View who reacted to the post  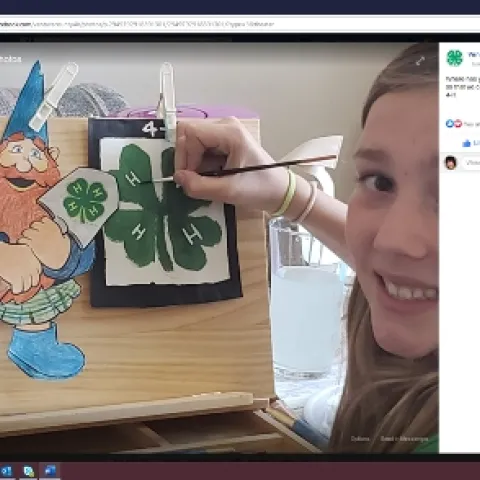click(472, 124)
